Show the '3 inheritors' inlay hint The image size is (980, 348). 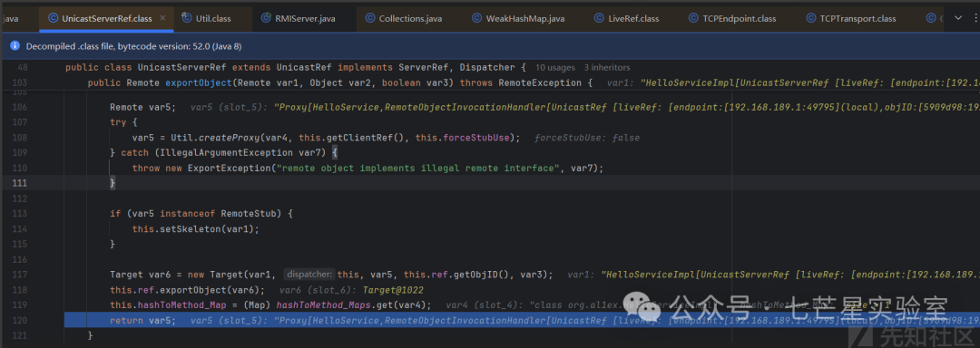tap(607, 67)
